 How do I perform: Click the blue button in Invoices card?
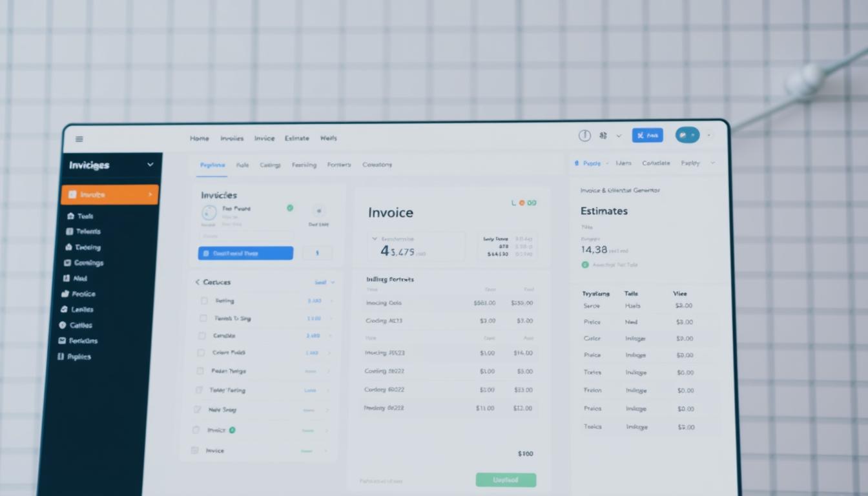click(x=245, y=254)
